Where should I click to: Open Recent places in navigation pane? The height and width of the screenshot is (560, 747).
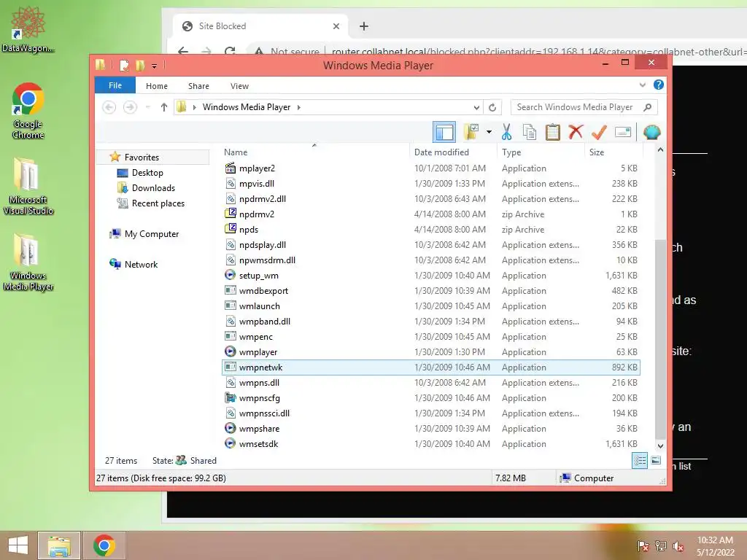[158, 203]
